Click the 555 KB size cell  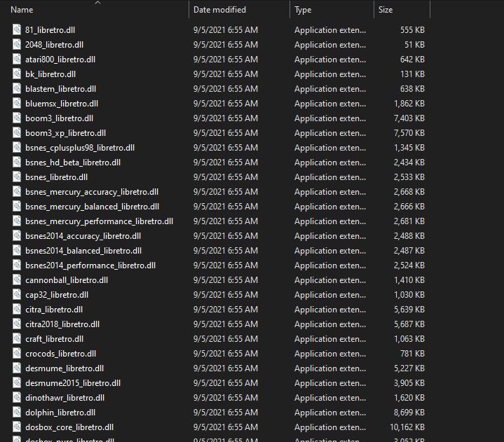412,30
